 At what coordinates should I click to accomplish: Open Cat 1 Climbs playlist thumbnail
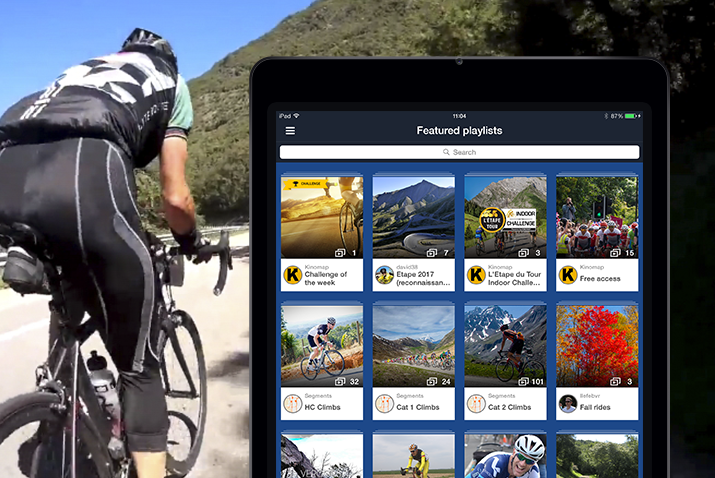414,346
